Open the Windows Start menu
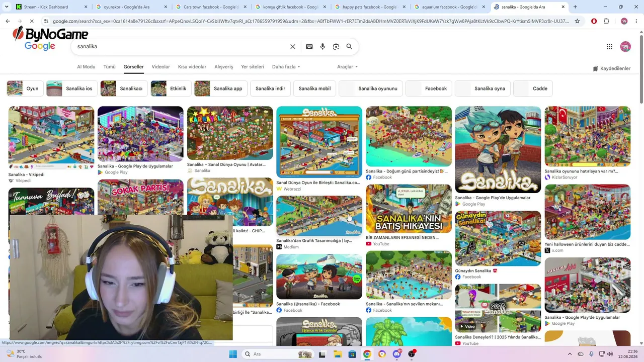This screenshot has height=362, width=644. point(233,354)
